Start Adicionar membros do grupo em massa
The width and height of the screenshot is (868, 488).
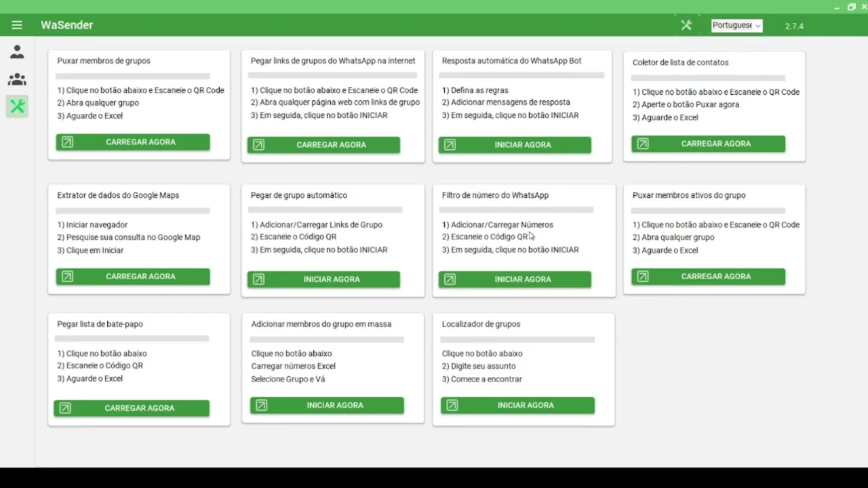pyautogui.click(x=327, y=405)
